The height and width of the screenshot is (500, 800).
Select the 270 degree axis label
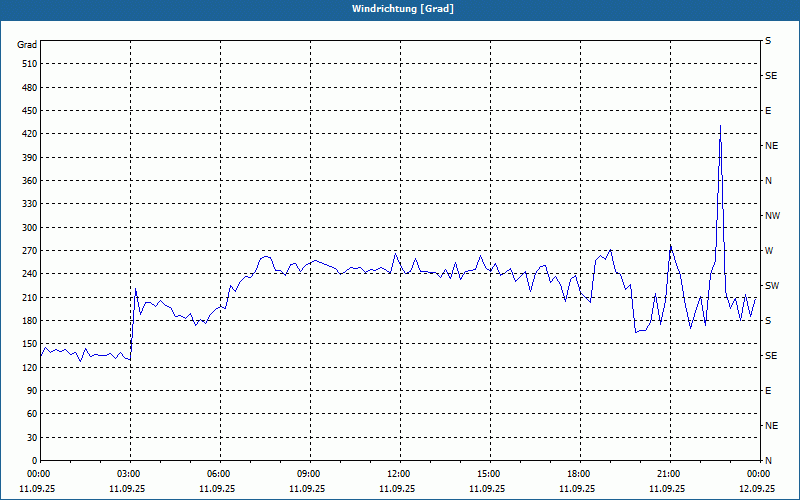(30, 251)
